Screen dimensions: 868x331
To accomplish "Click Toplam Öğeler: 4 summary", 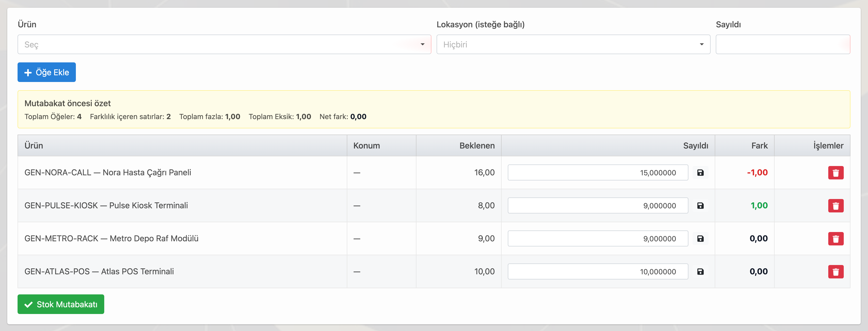I will click(x=53, y=117).
